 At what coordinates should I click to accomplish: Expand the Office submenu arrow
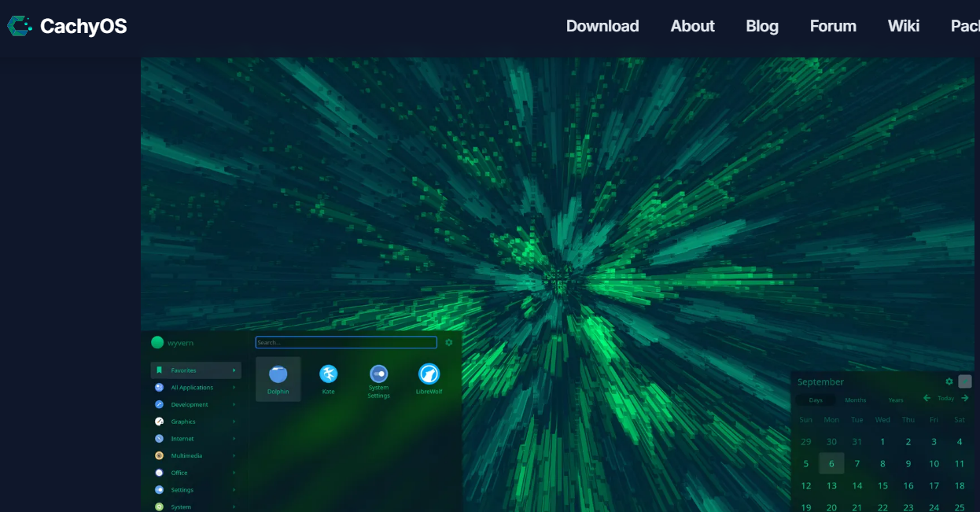coord(234,473)
